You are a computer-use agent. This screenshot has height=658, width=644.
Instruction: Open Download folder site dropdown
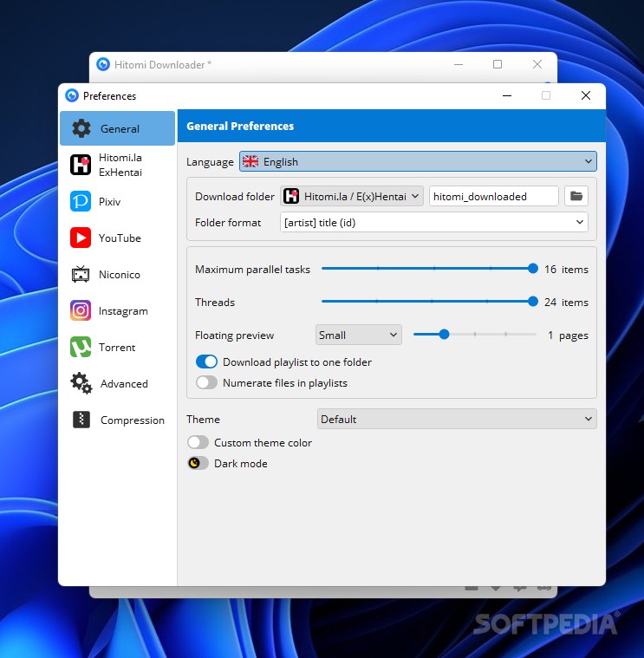352,197
